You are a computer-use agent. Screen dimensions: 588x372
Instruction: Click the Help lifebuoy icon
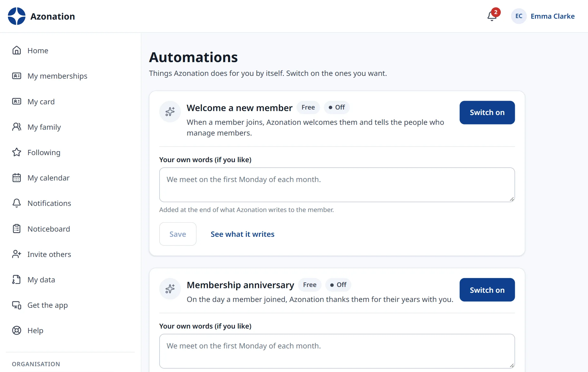17,330
